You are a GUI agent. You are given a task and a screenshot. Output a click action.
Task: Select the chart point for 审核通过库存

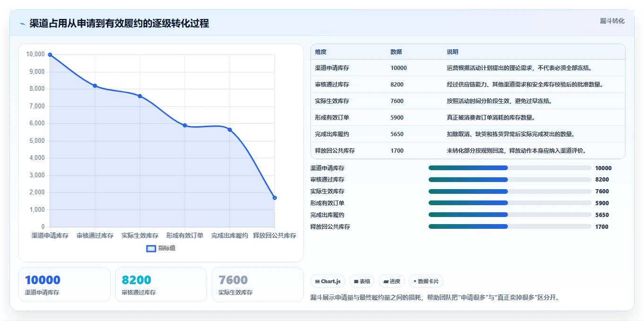pos(95,86)
